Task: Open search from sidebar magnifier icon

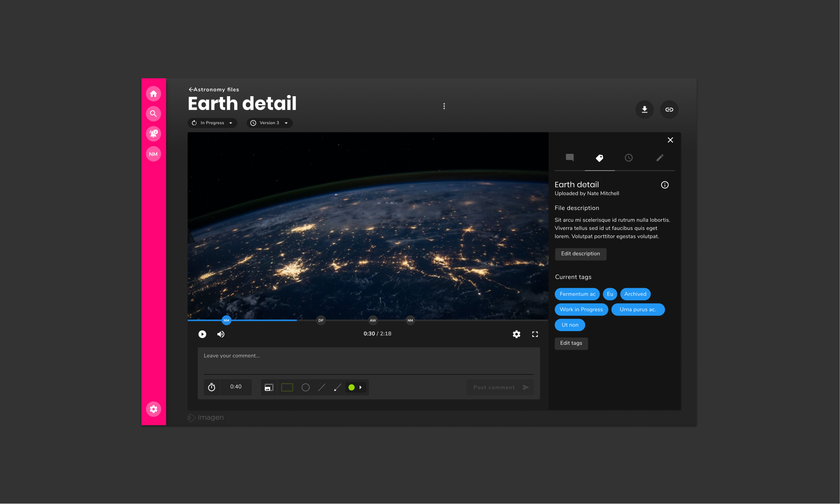Action: pos(154,114)
